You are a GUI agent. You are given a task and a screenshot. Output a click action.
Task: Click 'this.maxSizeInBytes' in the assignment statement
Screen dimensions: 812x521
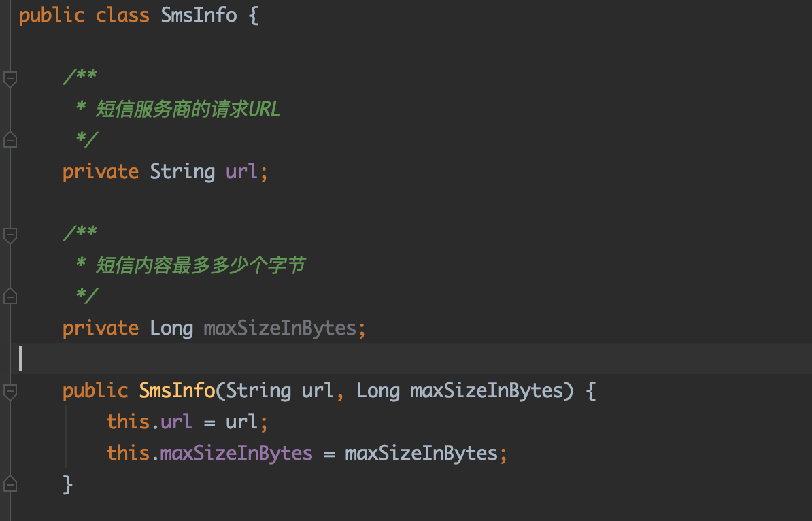pos(209,453)
